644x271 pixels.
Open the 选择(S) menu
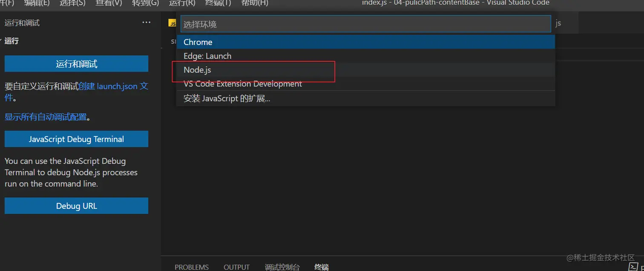click(x=72, y=3)
